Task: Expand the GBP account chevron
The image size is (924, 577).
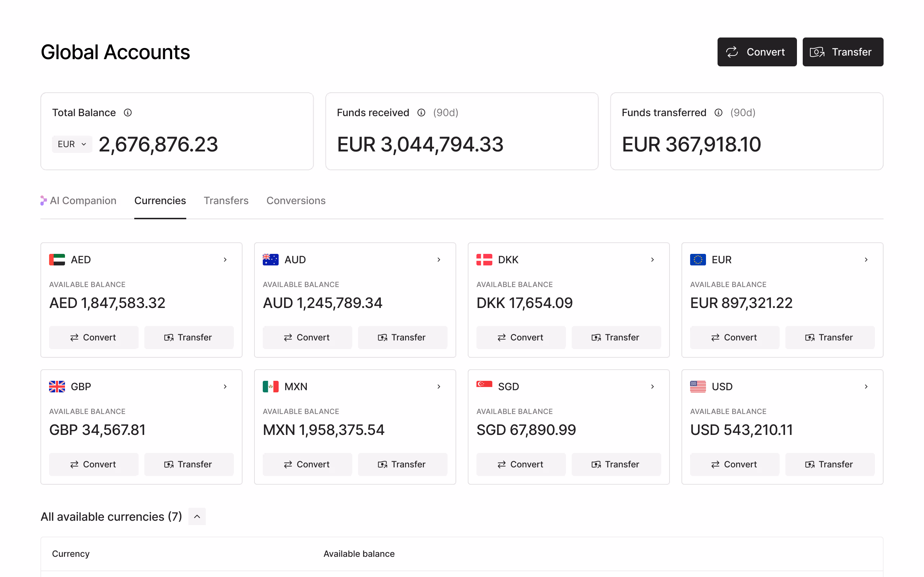Action: click(x=225, y=387)
